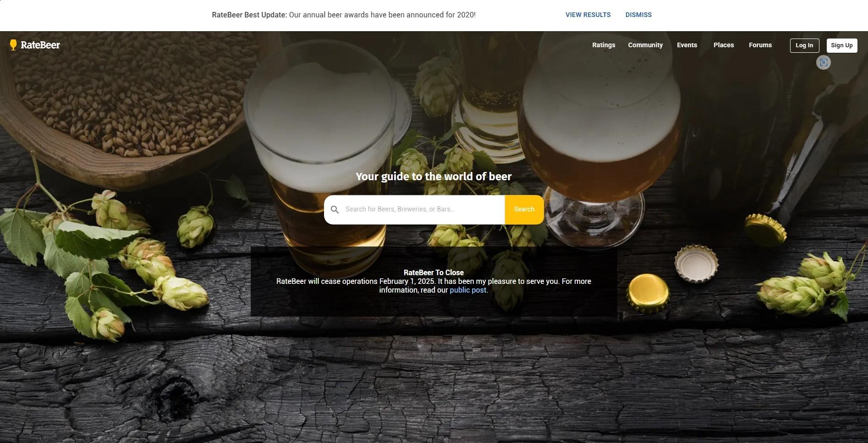Click the "Your guide to the world of beer" heading

click(434, 177)
